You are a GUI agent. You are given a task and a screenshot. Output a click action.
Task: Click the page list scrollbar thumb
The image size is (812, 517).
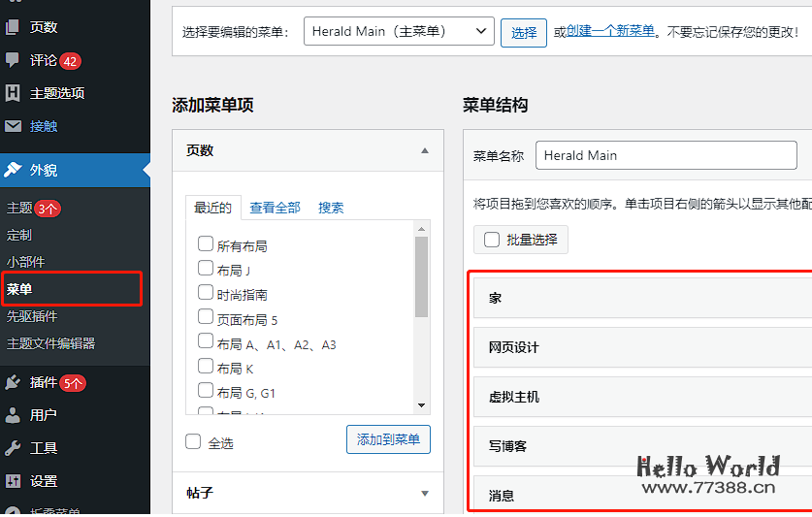click(x=422, y=276)
